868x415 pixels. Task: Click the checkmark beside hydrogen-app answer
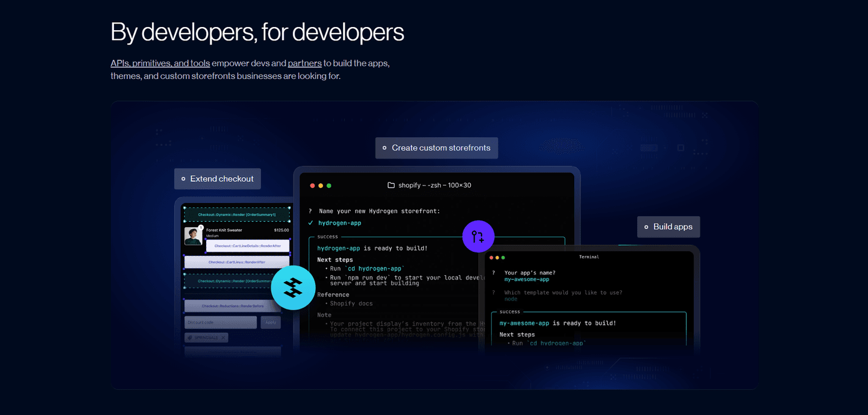[310, 223]
